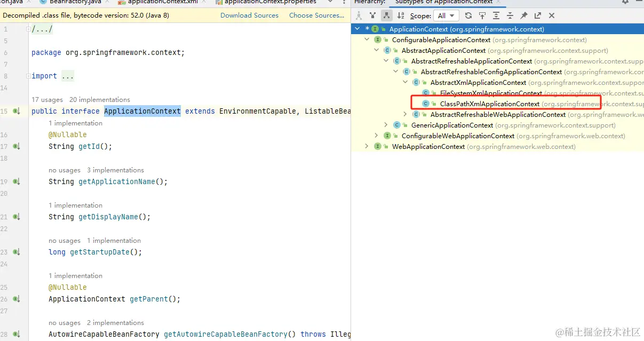Click implementations gutter icon on line 15
Screen dimensions: 644x341
pyautogui.click(x=17, y=111)
